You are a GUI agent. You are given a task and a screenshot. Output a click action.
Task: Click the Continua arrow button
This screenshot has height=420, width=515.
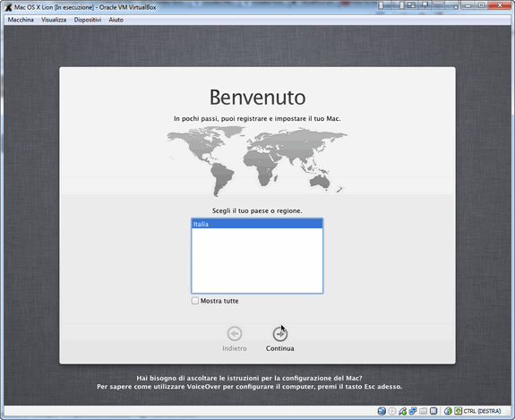(279, 334)
